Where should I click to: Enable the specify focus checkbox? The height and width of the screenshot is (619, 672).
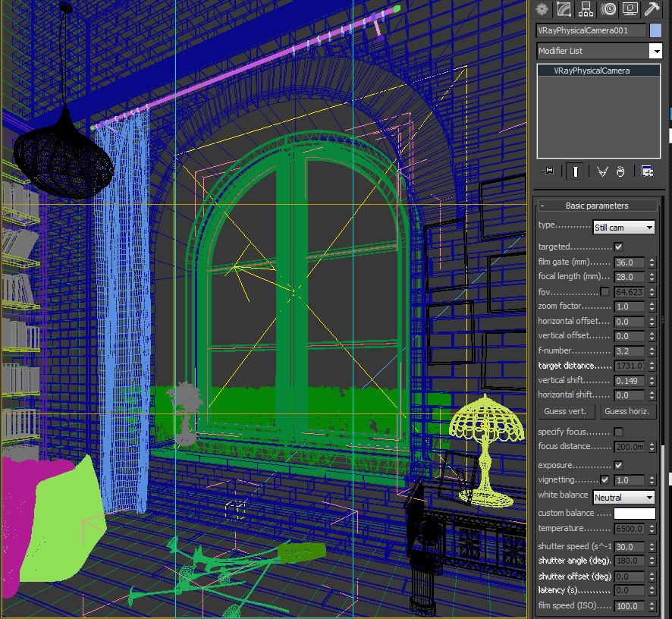click(618, 432)
